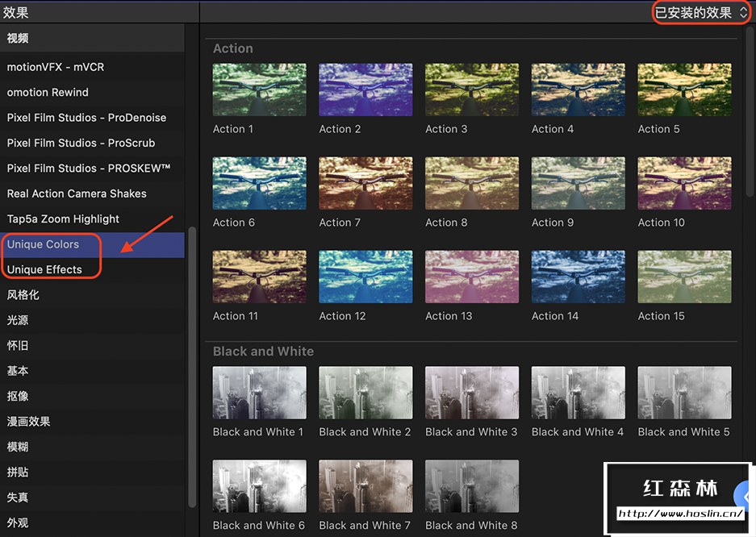This screenshot has height=537, width=756.
Task: Select the Action 15 thumbnail
Action: pos(684,277)
